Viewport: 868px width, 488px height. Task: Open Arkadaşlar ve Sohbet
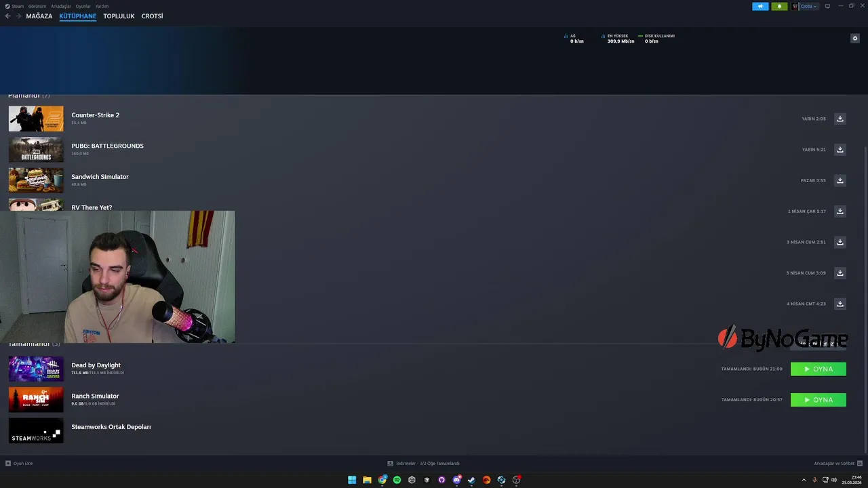837,464
